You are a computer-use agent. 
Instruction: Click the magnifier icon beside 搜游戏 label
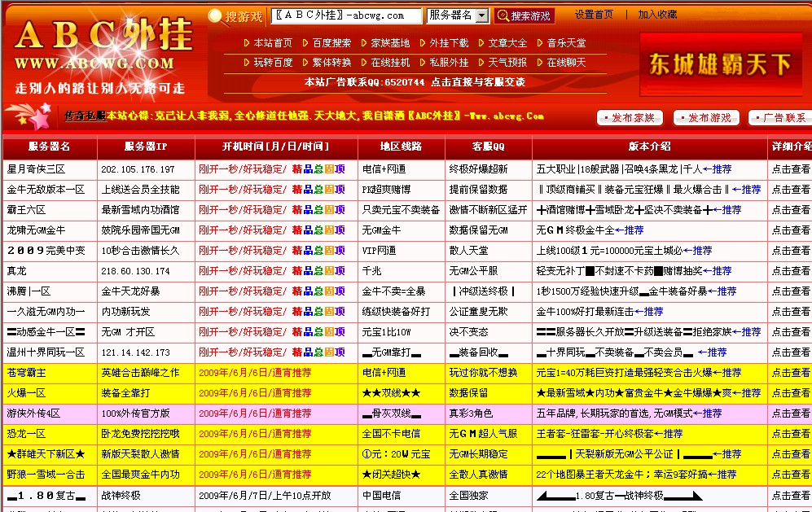coord(214,13)
